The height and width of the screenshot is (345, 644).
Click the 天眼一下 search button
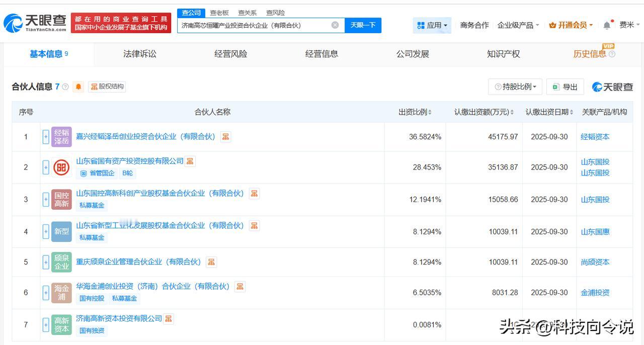pyautogui.click(x=363, y=25)
